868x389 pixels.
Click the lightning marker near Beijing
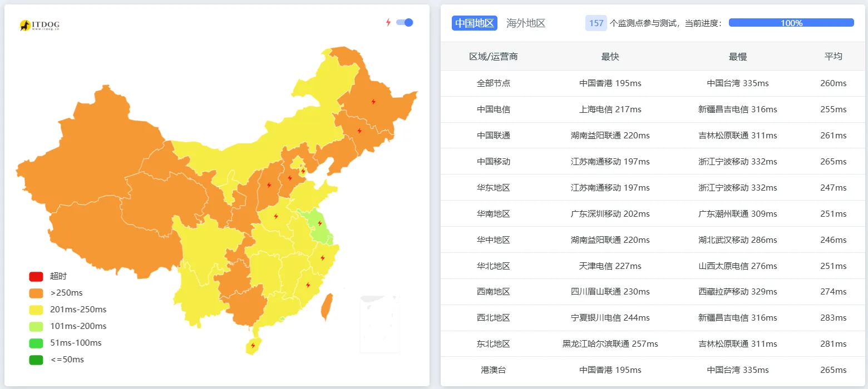pyautogui.click(x=303, y=171)
